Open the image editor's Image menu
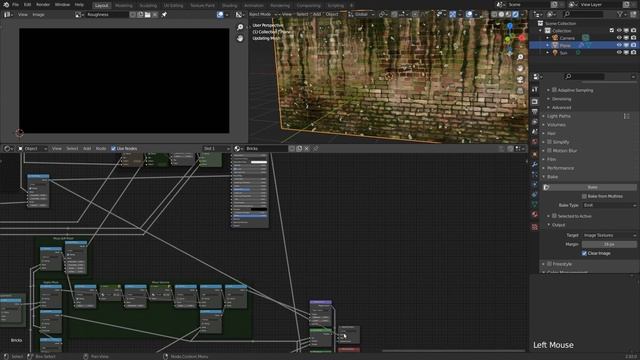 38,15
